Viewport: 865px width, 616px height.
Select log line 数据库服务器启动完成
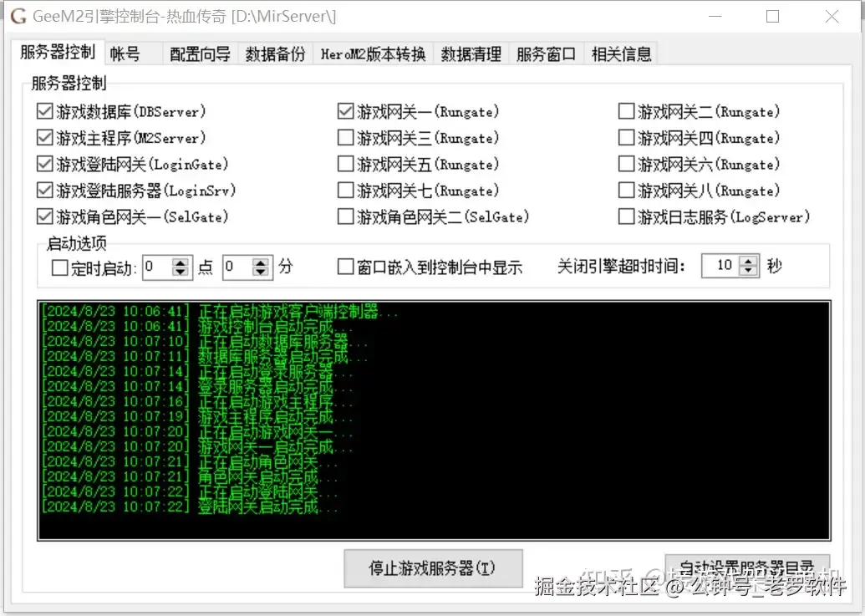coord(205,356)
